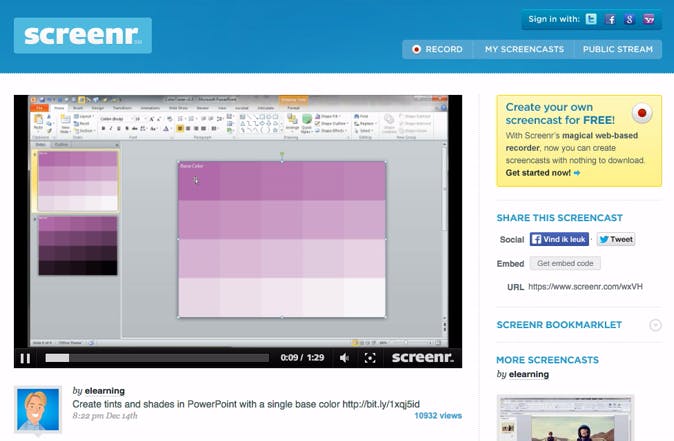Screen dimensions: 674x441
Task: Mute the video with the speaker icon
Action: click(344, 358)
